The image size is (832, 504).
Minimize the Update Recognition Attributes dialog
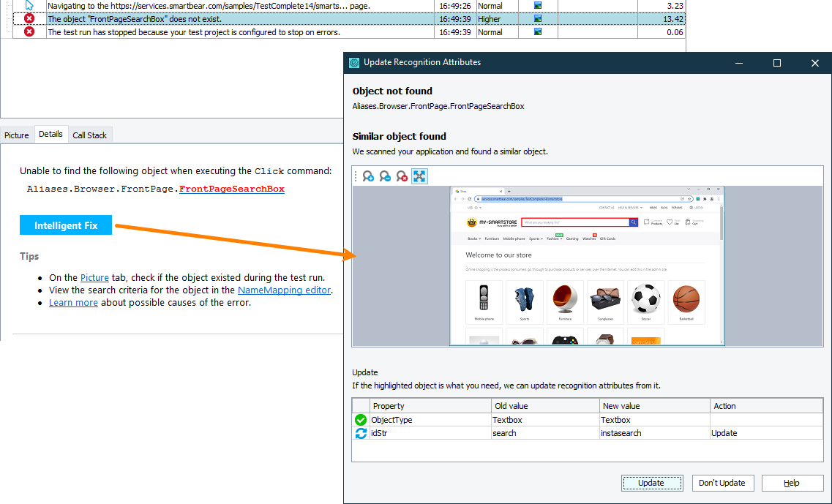(x=738, y=63)
